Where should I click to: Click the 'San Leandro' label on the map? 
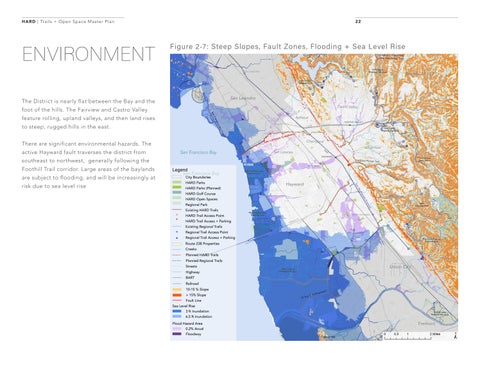(x=243, y=98)
